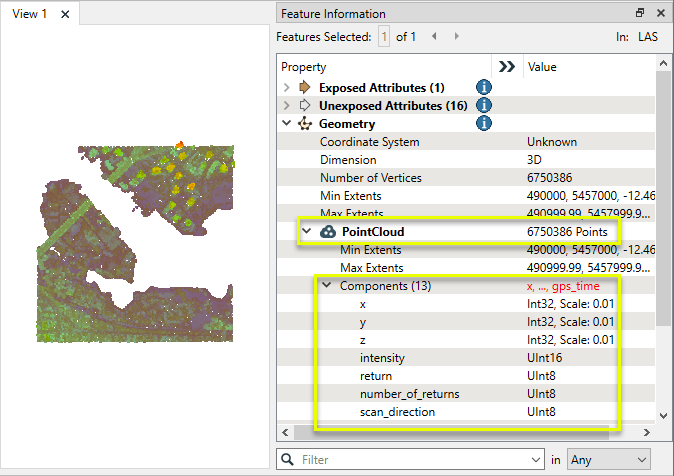Go to next selected feature arrow
Screen dimensions: 674x476
[x=457, y=37]
